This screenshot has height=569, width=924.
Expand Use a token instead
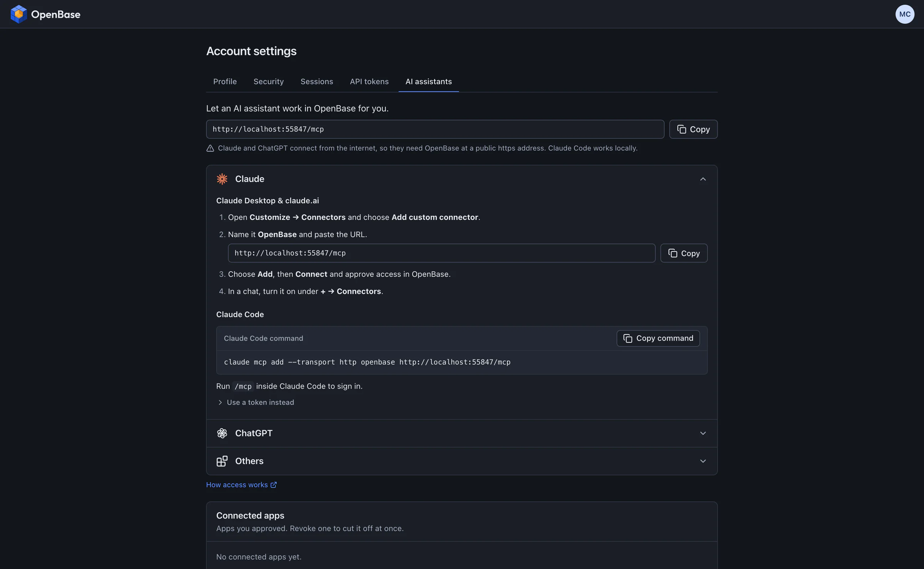pos(256,402)
